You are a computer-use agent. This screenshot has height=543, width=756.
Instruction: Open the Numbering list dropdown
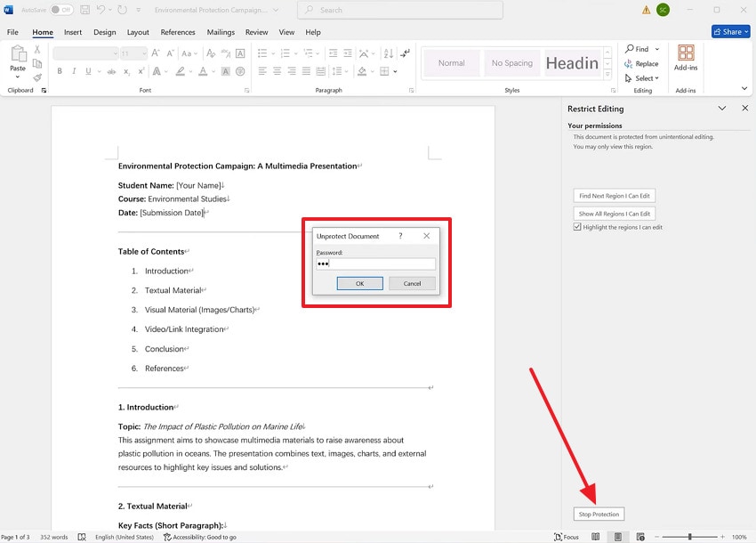pos(295,53)
